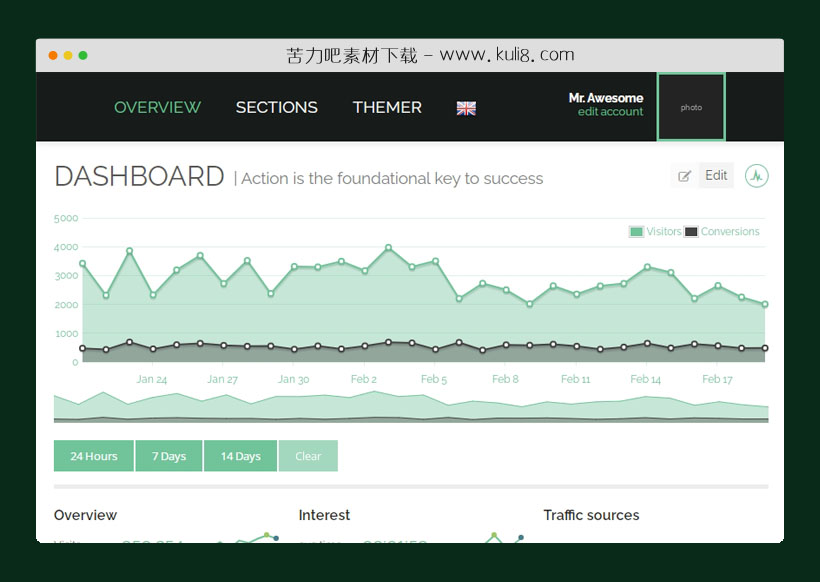Click the Clear selection button
Screen dimensions: 820x582
pos(308,456)
